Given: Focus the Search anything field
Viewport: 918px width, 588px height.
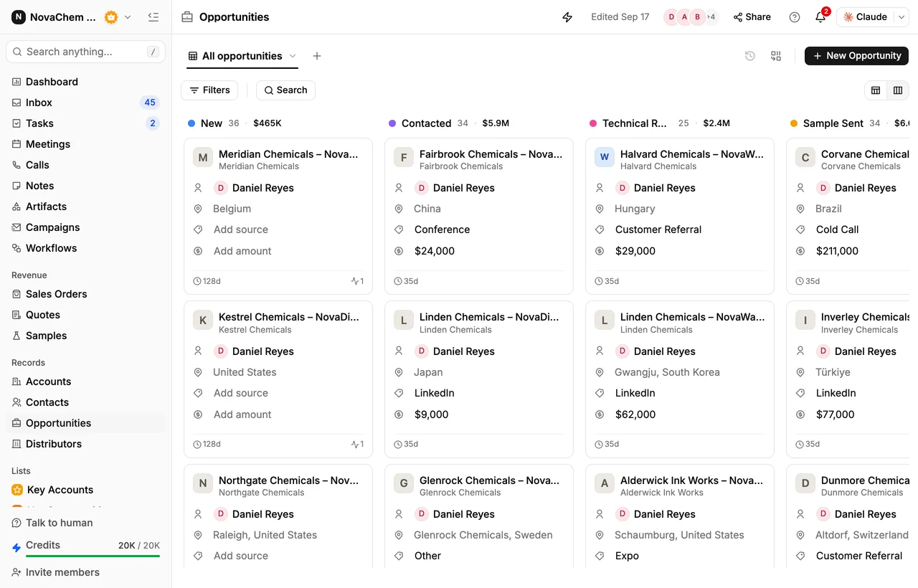Looking at the screenshot, I should click(x=85, y=52).
